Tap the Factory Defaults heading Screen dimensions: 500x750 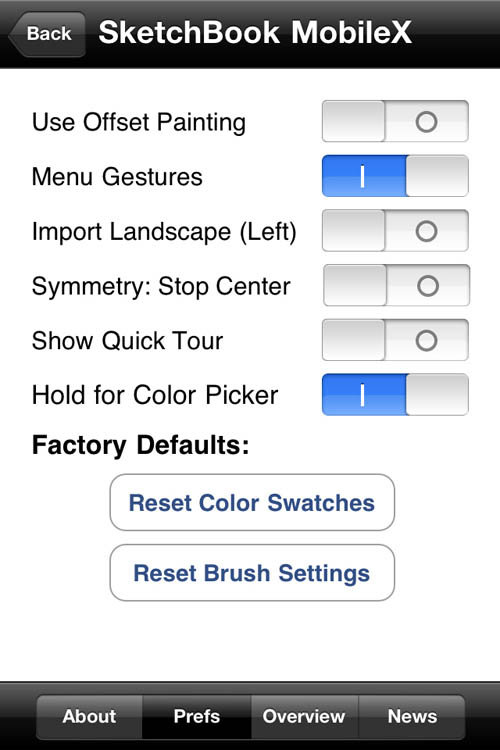[141, 445]
